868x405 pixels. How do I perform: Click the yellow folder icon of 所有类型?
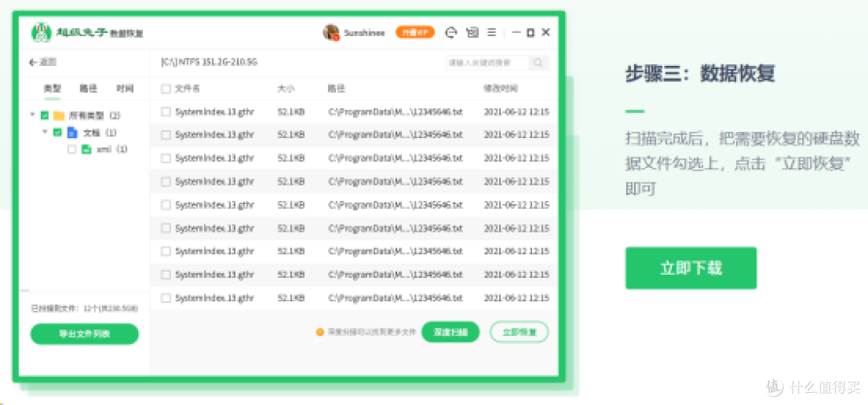point(59,116)
